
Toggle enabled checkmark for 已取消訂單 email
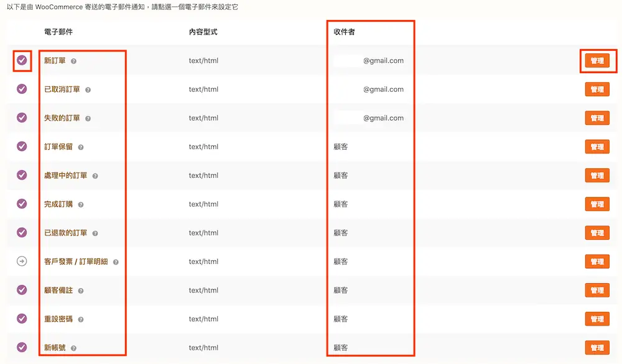[x=22, y=89]
